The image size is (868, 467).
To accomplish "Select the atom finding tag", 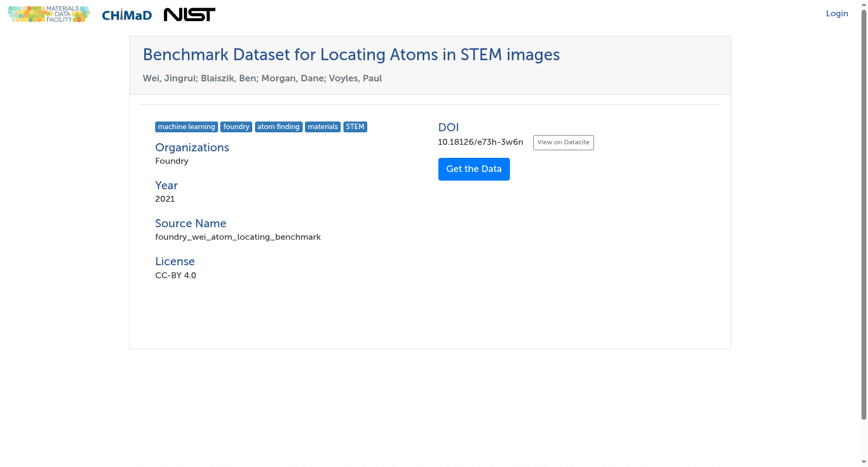I will 278,127.
